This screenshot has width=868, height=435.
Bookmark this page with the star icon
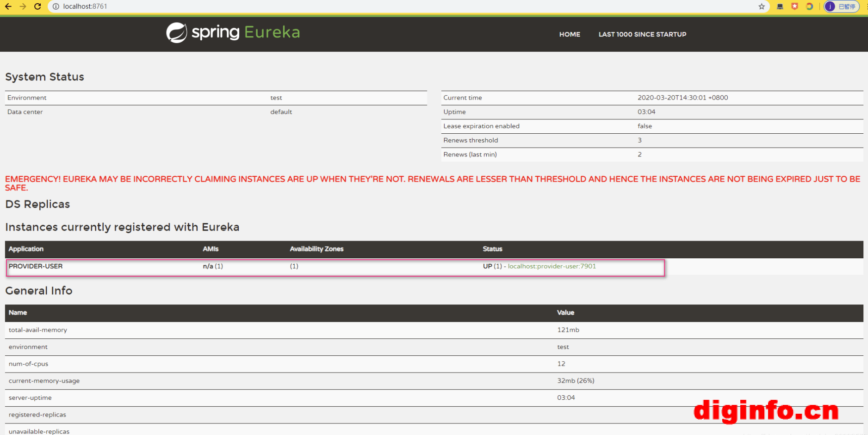coord(762,6)
